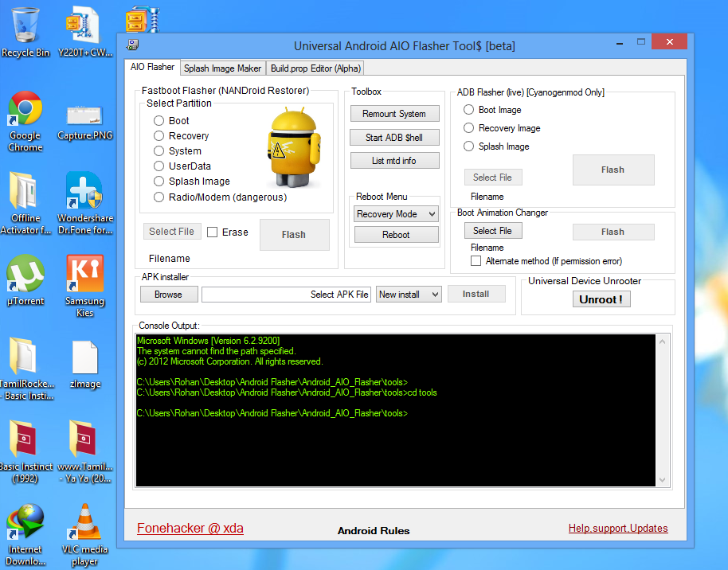Viewport: 728px width, 570px height.
Task: Open Samsung Kies desktop shortcut
Action: (84, 275)
